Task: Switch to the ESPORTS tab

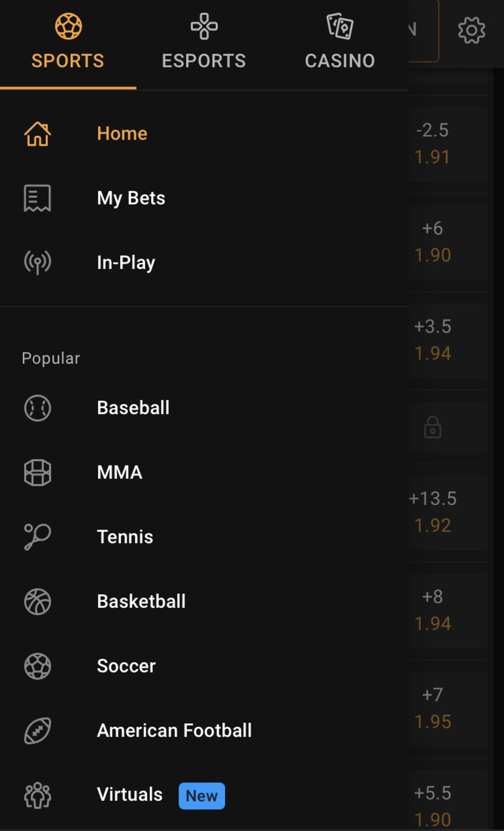Action: pos(204,42)
